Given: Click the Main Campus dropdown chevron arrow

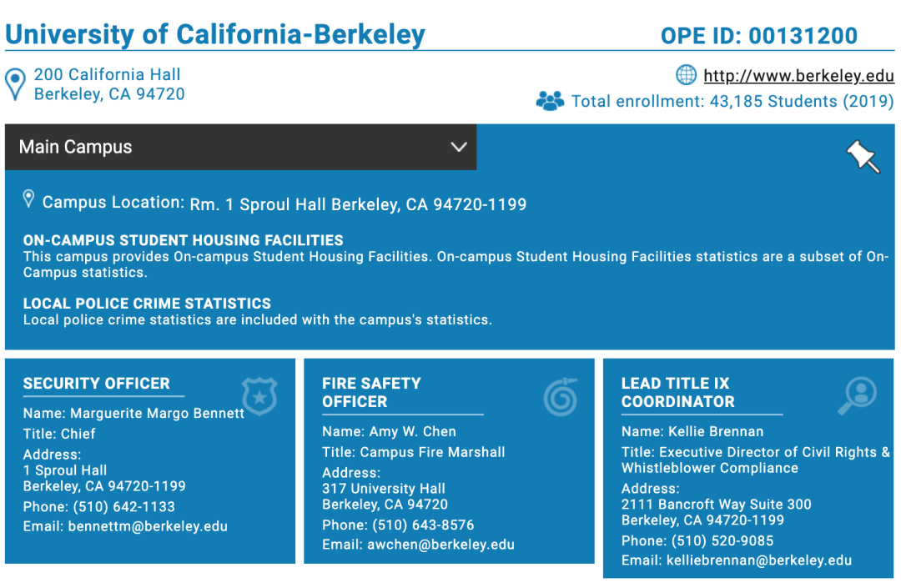Looking at the screenshot, I should tap(458, 147).
